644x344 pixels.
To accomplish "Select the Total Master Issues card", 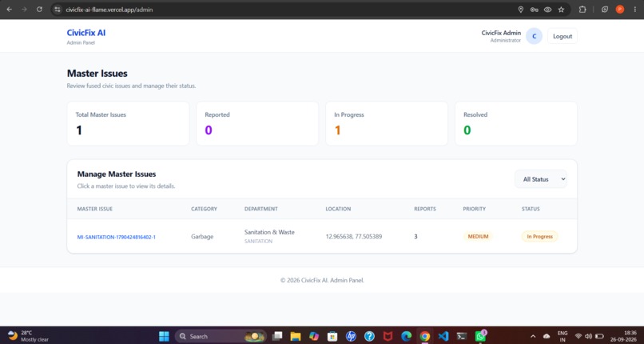I will click(128, 124).
